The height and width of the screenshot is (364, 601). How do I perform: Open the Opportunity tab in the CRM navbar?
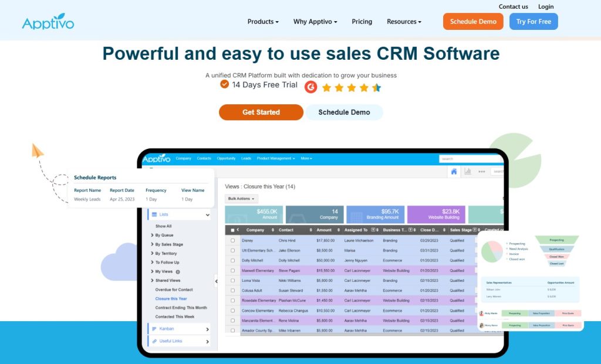(226, 158)
